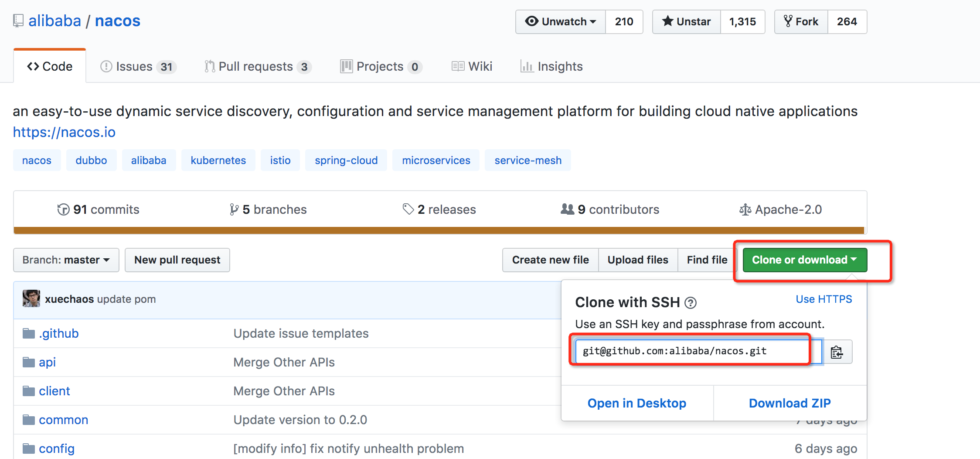
Task: Select the SSH clone URL field
Action: (x=699, y=351)
